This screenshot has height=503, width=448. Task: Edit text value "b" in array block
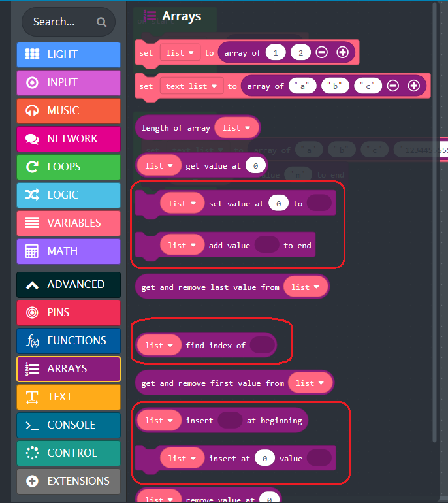click(x=335, y=86)
